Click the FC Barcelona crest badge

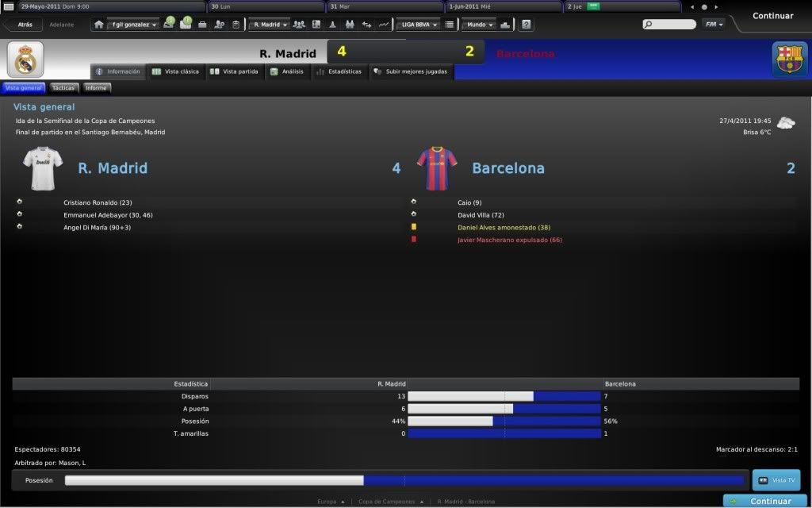click(x=789, y=60)
